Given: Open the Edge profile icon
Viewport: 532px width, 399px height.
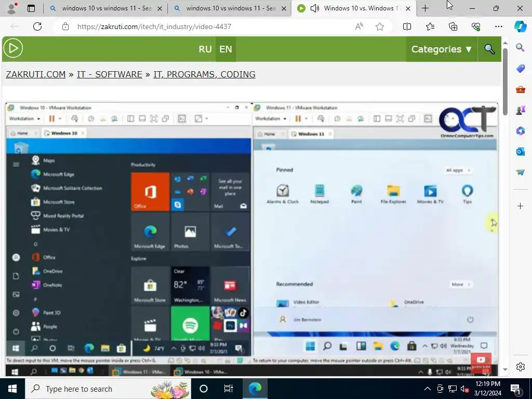Looking at the screenshot, I should tap(12, 8).
